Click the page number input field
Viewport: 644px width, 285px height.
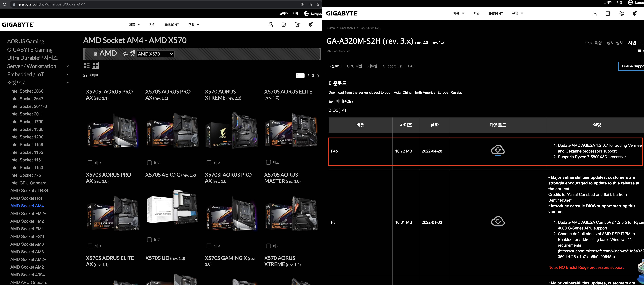(x=300, y=75)
